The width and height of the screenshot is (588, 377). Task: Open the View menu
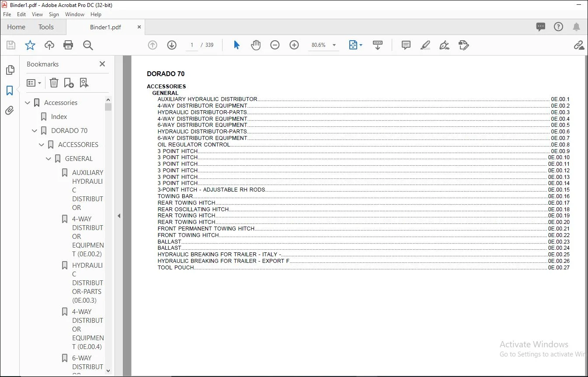(x=38, y=14)
